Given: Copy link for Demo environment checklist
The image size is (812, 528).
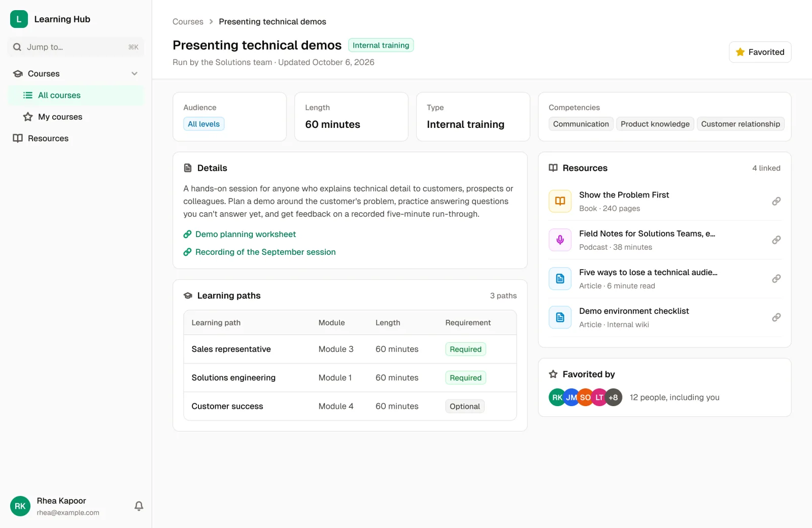Looking at the screenshot, I should pos(776,317).
